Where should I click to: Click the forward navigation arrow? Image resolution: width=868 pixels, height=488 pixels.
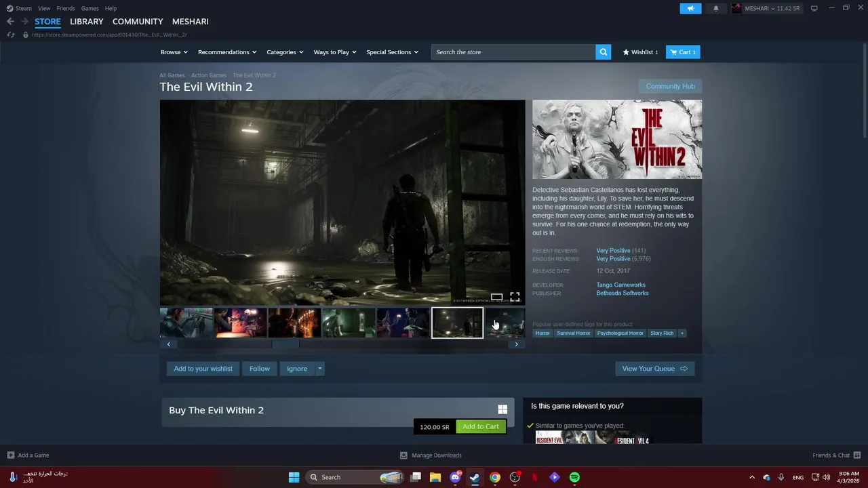coord(24,22)
